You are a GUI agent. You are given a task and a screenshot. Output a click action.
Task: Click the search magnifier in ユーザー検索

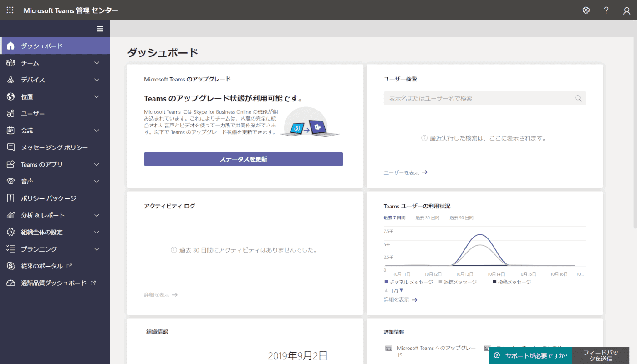(x=578, y=98)
